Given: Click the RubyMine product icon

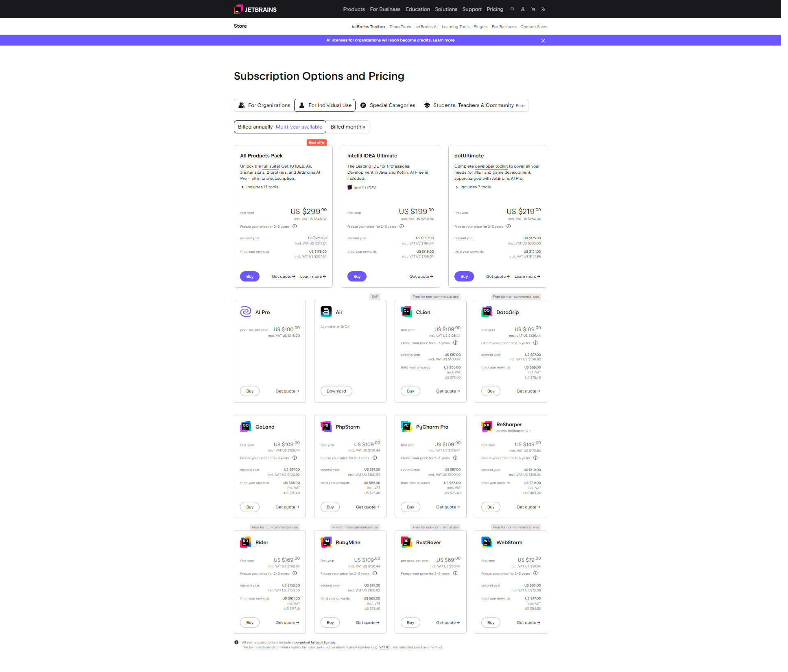Looking at the screenshot, I should 326,542.
